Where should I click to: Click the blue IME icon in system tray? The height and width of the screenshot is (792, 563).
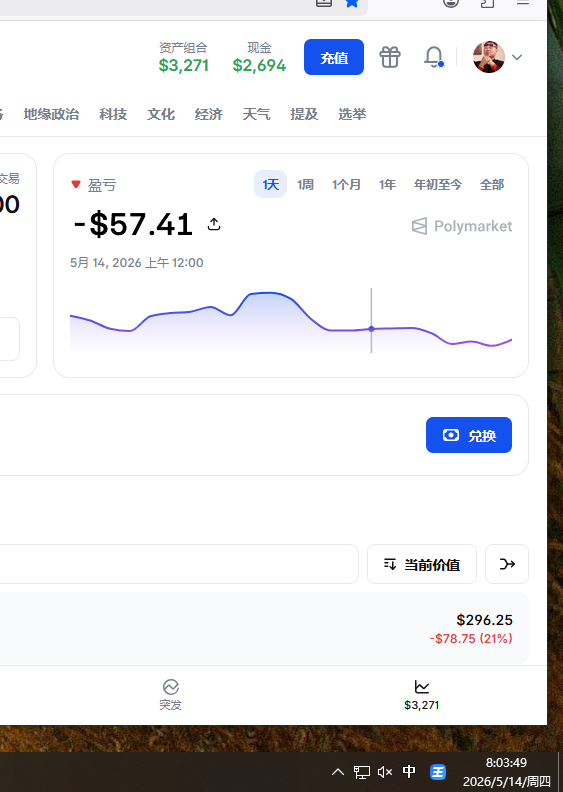438,772
